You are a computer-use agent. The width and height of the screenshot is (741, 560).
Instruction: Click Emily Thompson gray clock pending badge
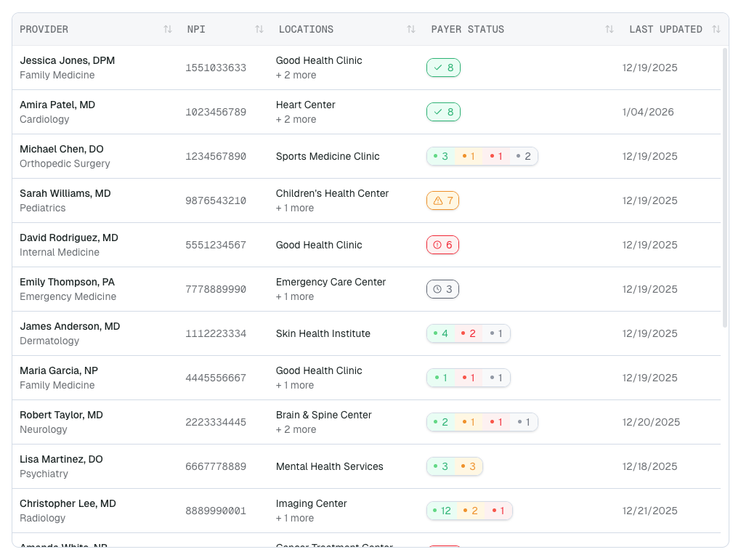coord(442,289)
